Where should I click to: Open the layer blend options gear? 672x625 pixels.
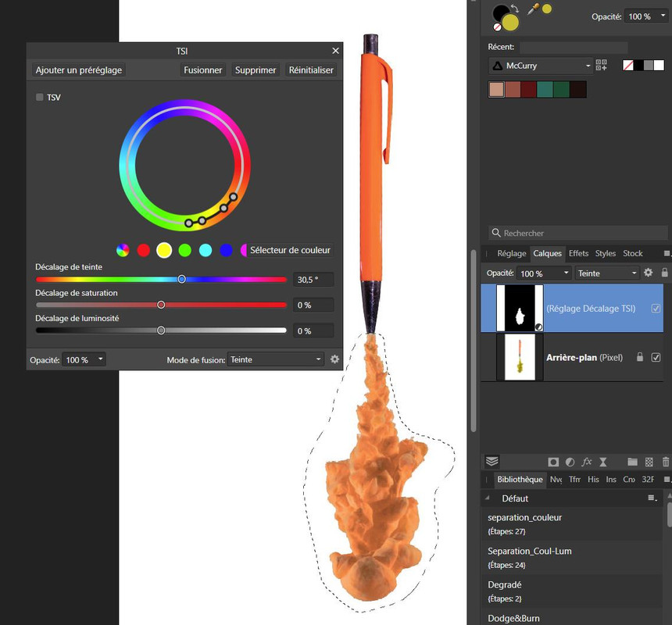point(648,273)
